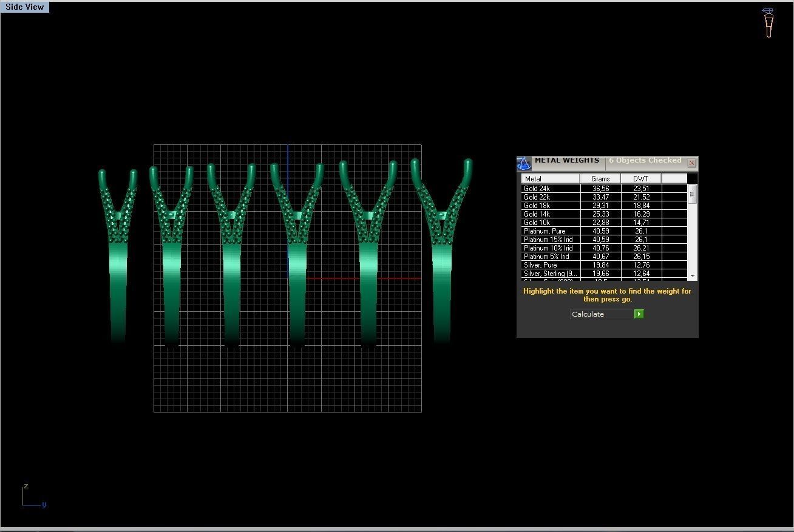Click the 40,67 grams value

601,257
